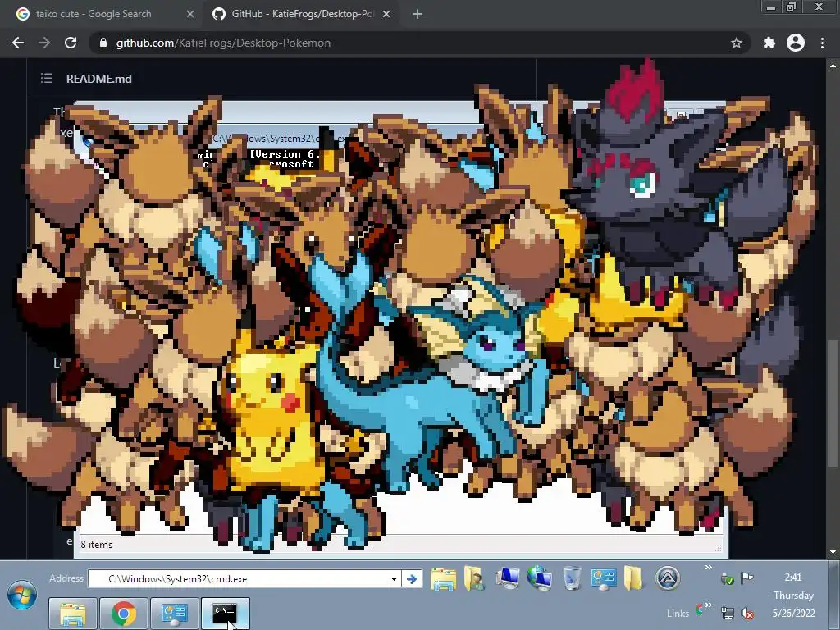Select the GitHub KatieFrogs/Desktop-Pokemon tab

pos(302,15)
